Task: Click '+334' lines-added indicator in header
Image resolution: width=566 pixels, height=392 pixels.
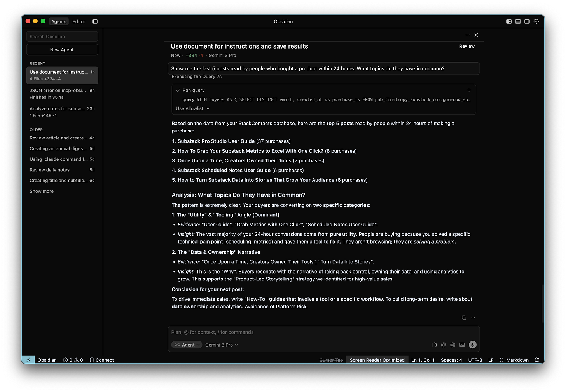Action: (191, 56)
